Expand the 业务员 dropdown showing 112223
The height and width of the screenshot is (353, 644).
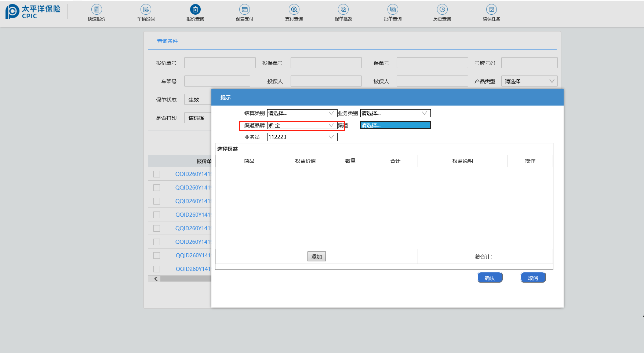pos(302,137)
